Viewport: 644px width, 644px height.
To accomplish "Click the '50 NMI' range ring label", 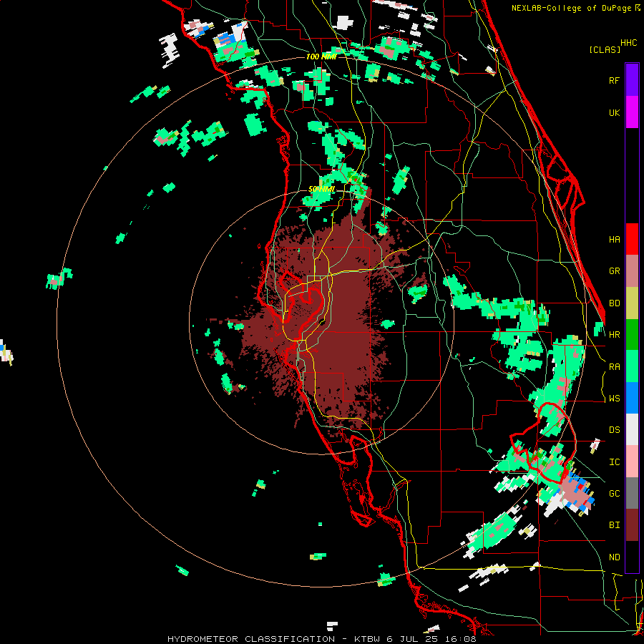I will [x=321, y=189].
